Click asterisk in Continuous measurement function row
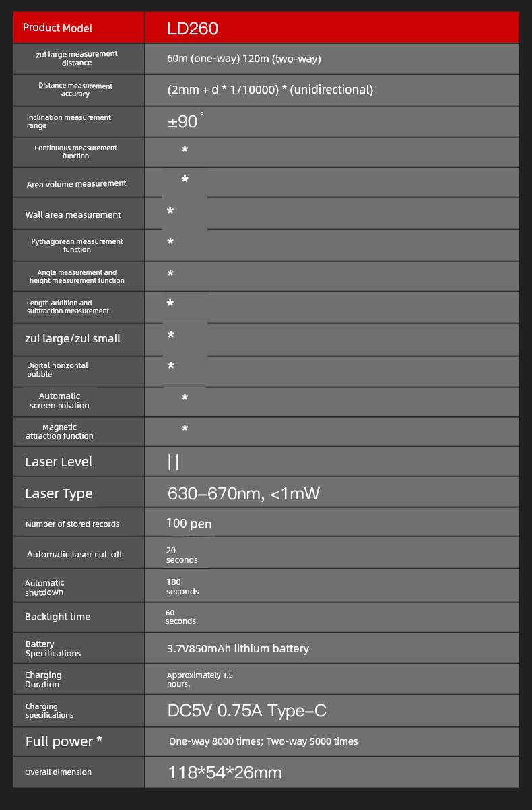 [185, 150]
